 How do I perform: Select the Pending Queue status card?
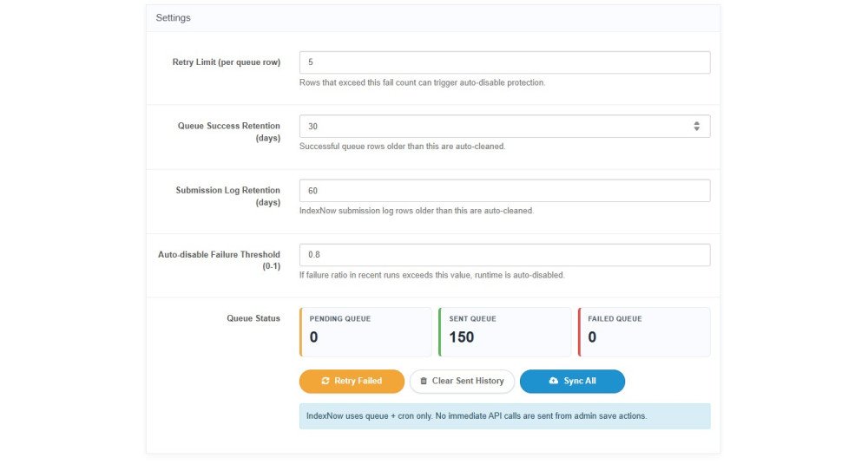(365, 332)
